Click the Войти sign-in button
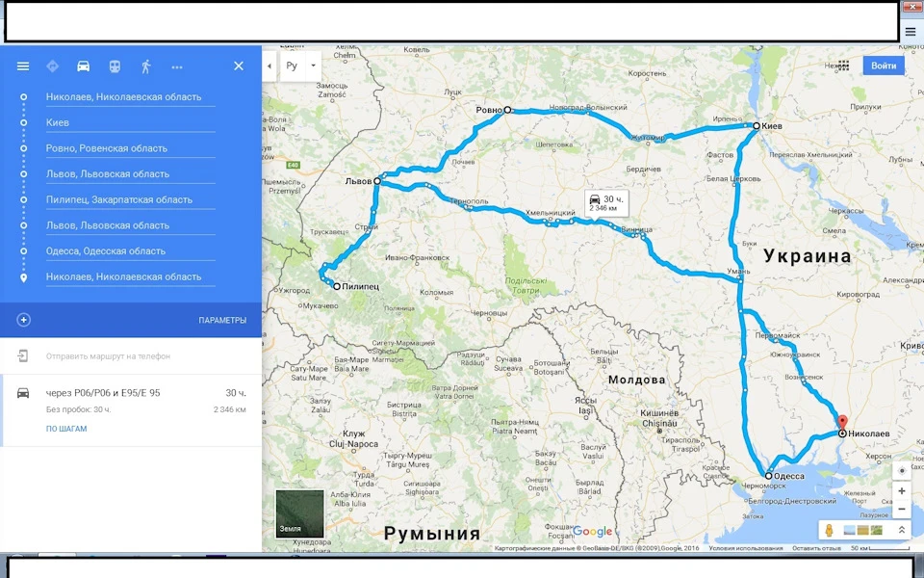 pyautogui.click(x=884, y=66)
